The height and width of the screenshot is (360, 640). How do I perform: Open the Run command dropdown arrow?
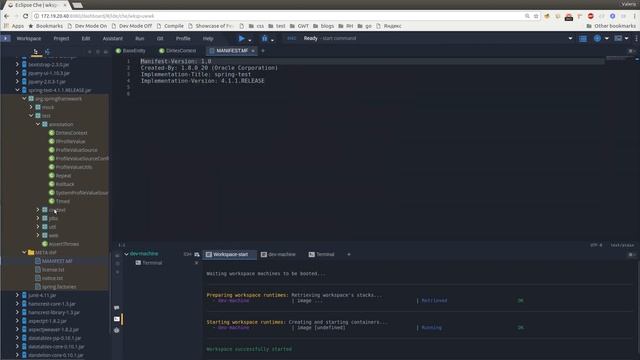(250, 40)
